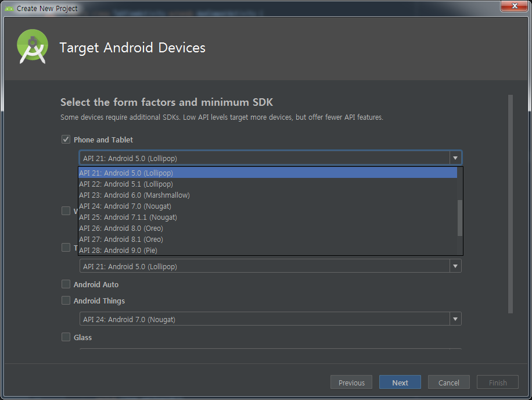
Task: Enable the Android Things checkbox
Action: tap(66, 300)
